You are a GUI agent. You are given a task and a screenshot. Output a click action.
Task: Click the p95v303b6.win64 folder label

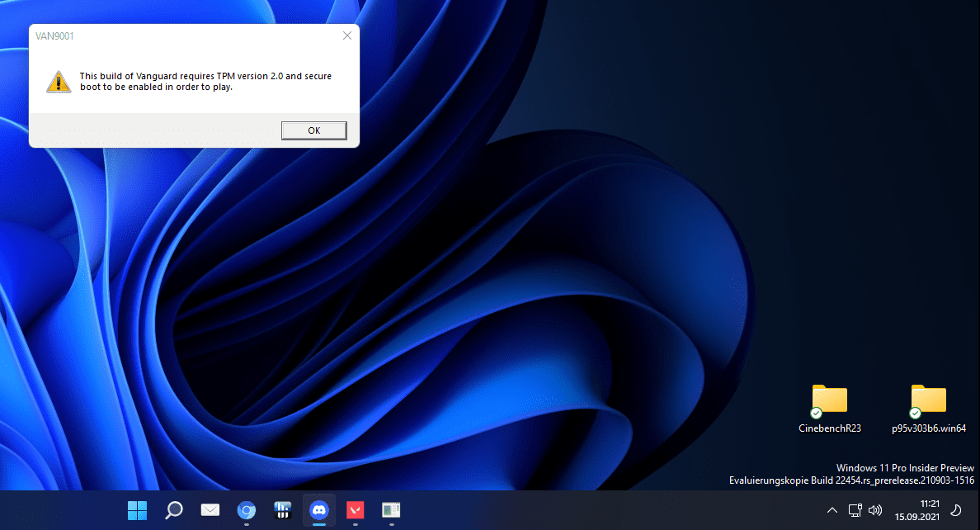tap(928, 428)
